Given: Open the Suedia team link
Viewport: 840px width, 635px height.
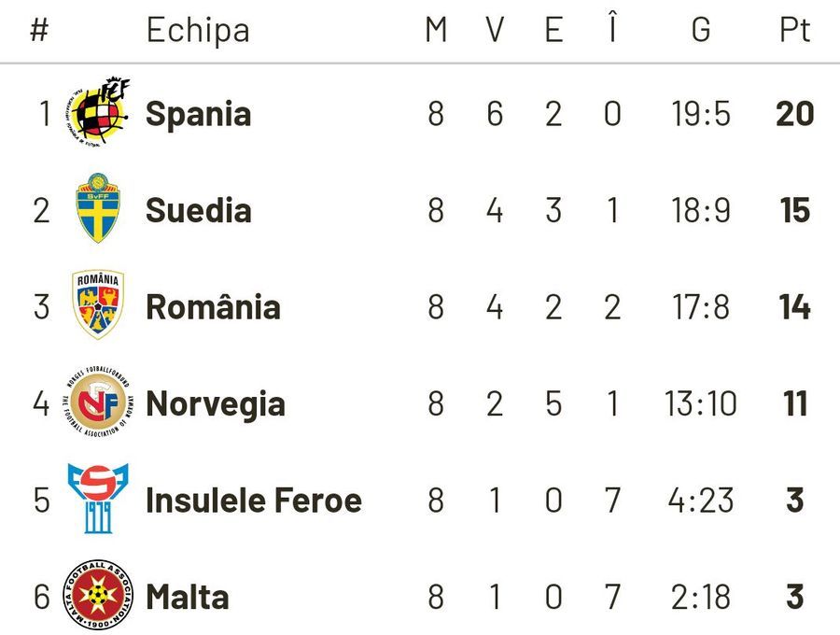Looking at the screenshot, I should pos(198,210).
